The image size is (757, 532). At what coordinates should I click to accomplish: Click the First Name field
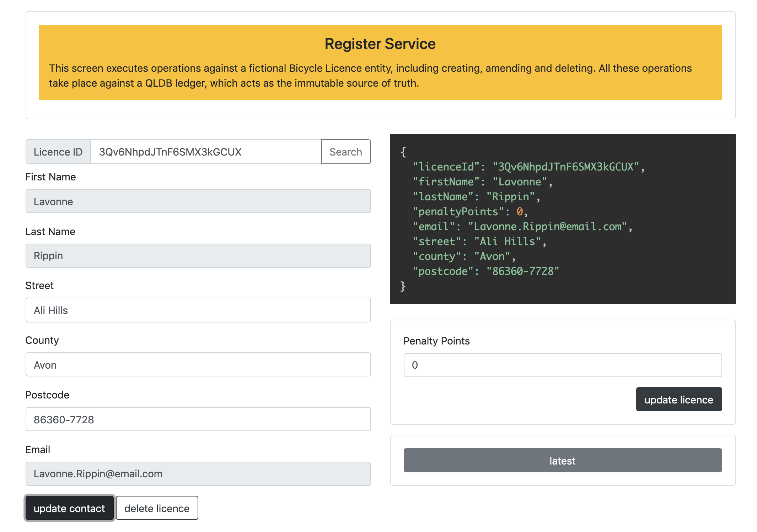click(x=198, y=201)
